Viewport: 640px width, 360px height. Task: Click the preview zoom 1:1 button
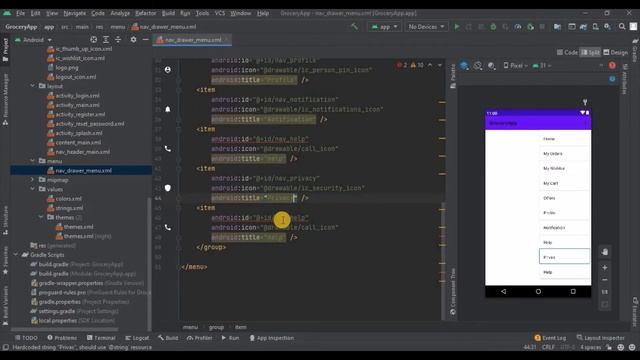(605, 292)
